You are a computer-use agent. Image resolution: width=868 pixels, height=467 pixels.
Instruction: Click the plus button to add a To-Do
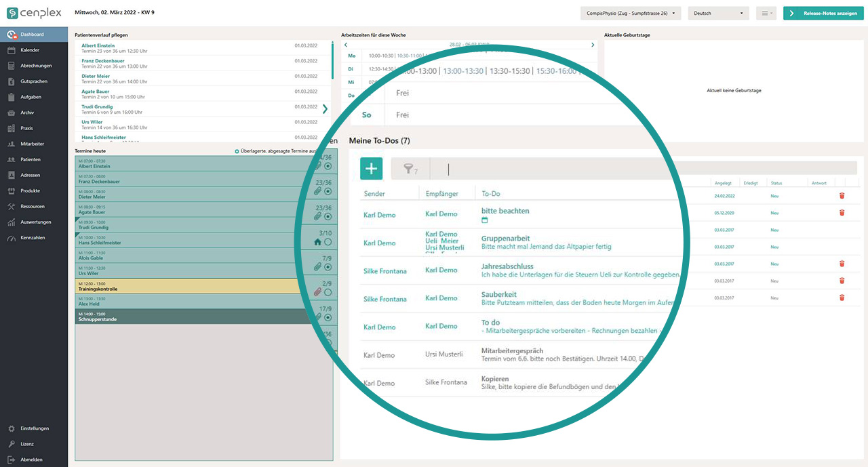[371, 169]
